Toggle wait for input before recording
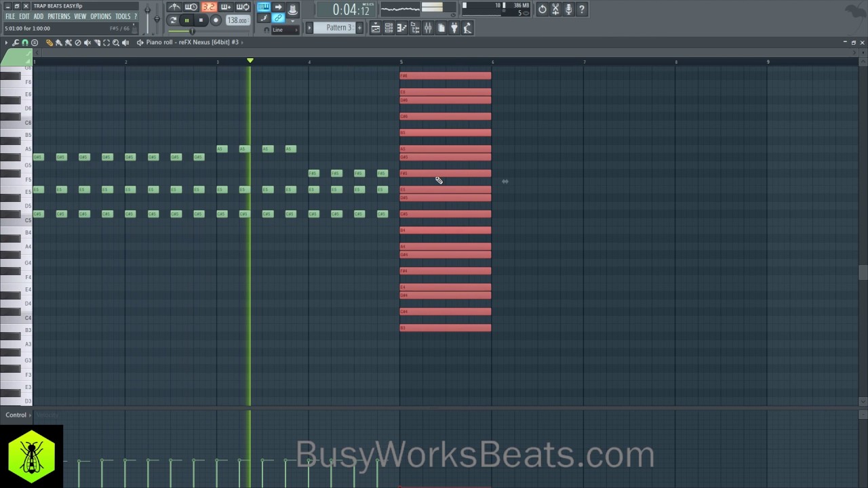Viewport: 868px width, 488px height. pos(191,7)
